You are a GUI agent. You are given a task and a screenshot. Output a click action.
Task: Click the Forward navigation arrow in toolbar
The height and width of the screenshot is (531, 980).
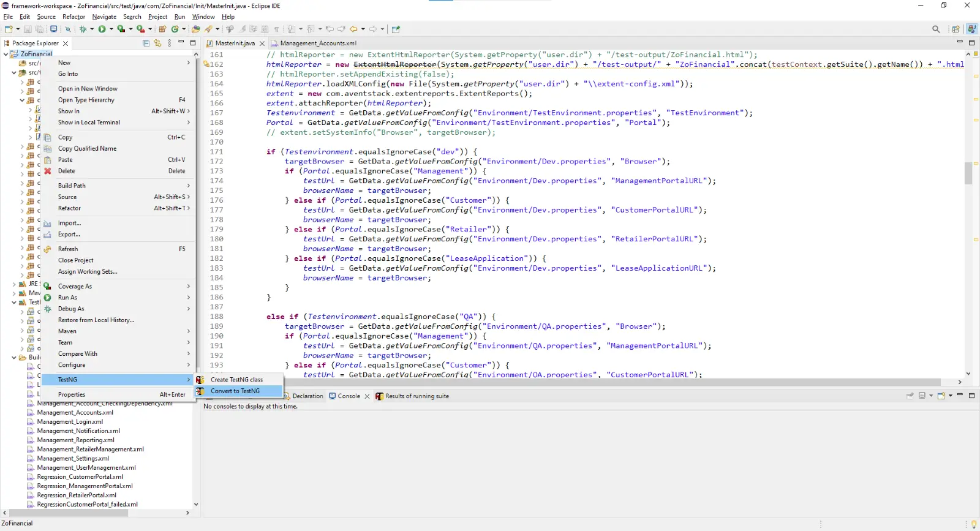372,29
